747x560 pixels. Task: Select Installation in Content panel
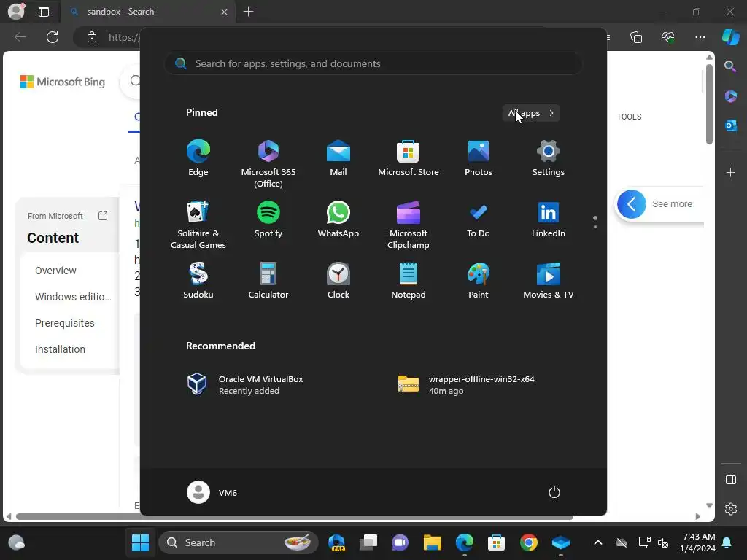click(60, 349)
